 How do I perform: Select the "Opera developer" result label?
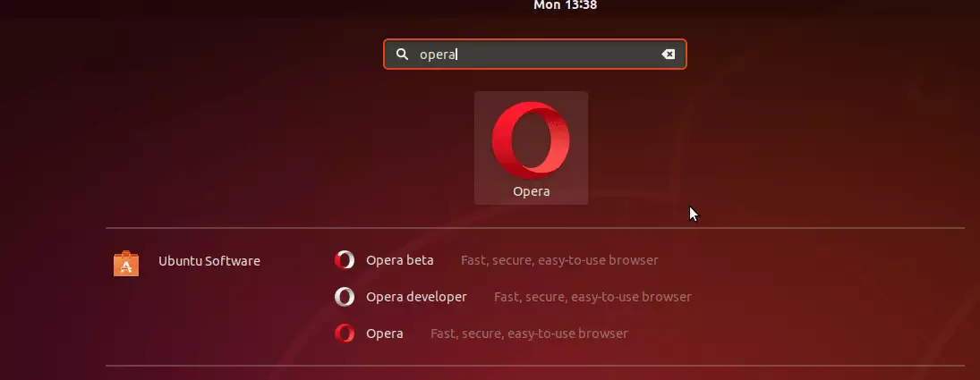(x=416, y=297)
